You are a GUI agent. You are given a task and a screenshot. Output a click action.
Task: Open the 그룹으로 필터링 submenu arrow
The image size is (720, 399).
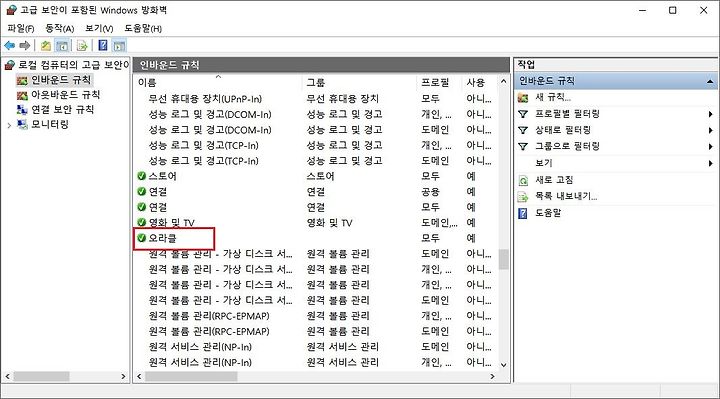point(710,146)
